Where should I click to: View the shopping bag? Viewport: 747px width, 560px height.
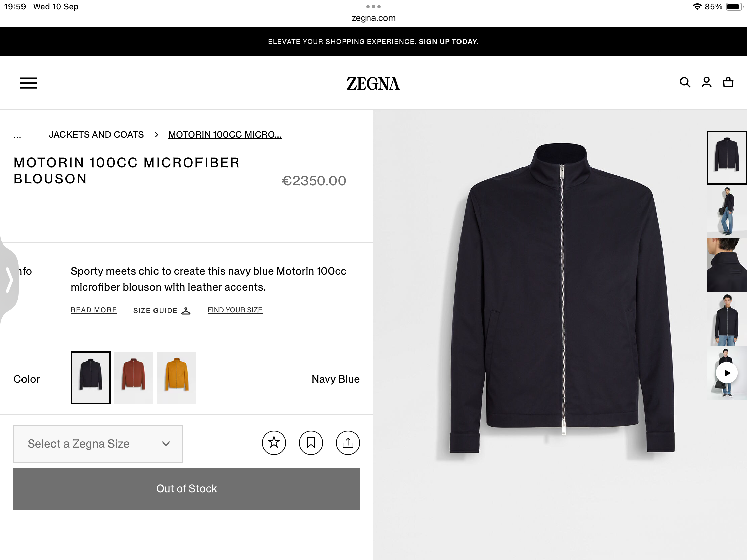728,82
